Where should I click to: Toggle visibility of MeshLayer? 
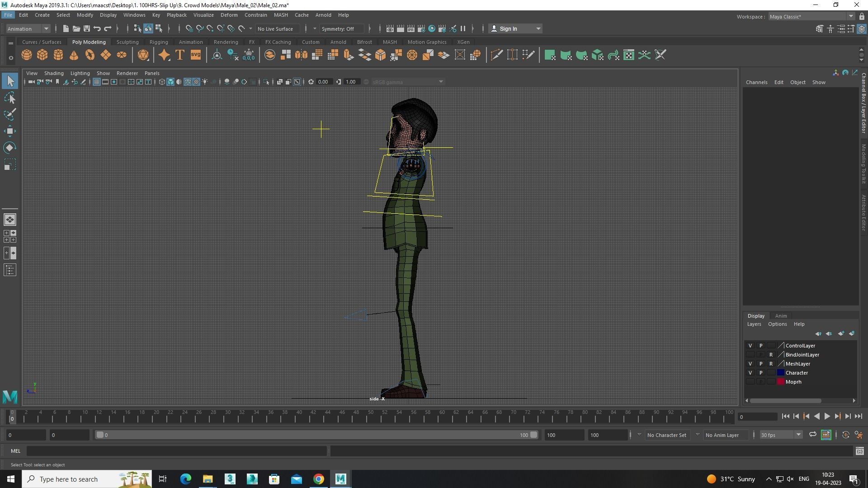pos(750,364)
